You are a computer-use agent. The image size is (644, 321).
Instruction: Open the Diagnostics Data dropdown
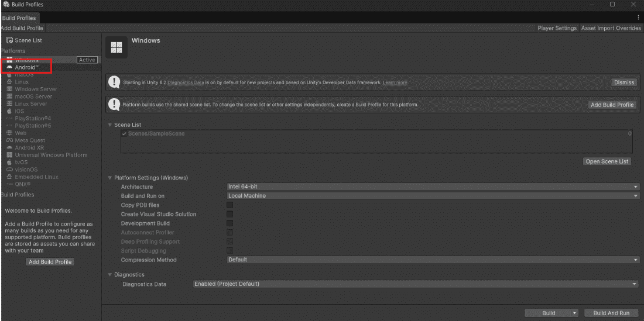(x=416, y=284)
